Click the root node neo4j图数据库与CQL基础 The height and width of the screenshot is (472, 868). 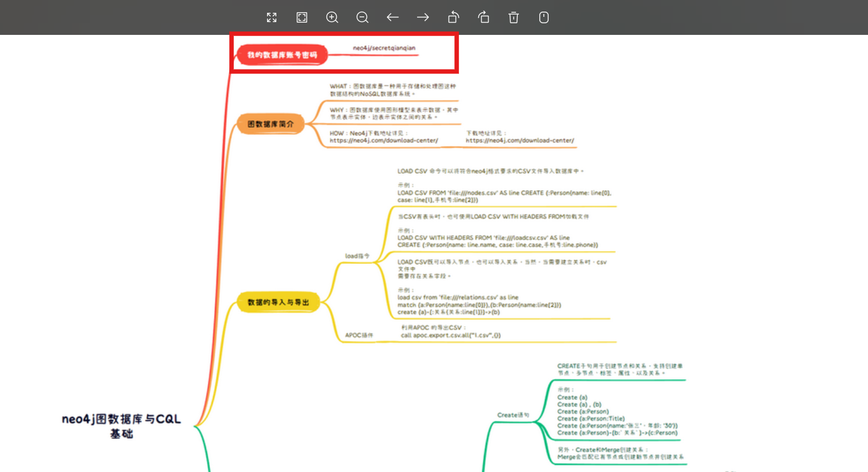[x=121, y=427]
